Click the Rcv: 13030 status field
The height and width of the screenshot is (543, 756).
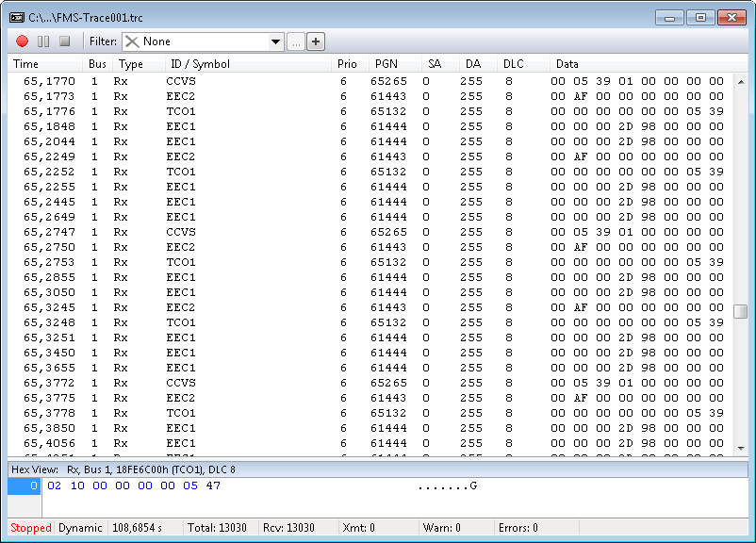coord(298,528)
